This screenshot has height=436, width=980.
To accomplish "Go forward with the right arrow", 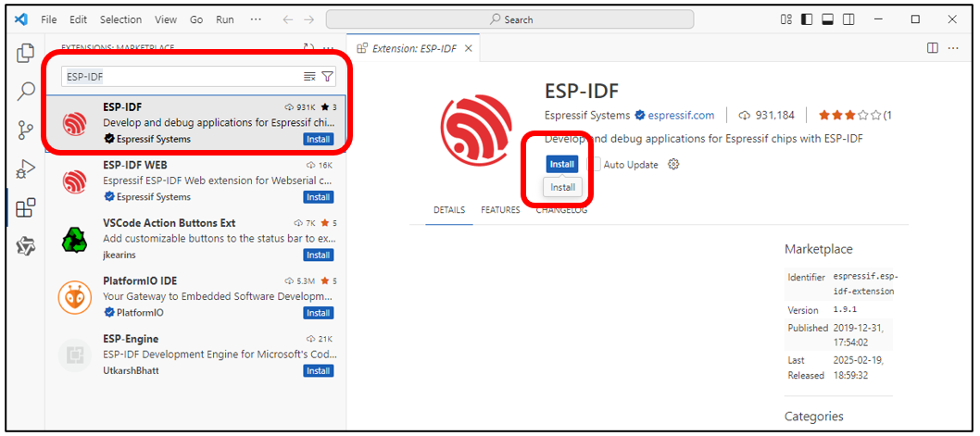I will pyautogui.click(x=308, y=19).
